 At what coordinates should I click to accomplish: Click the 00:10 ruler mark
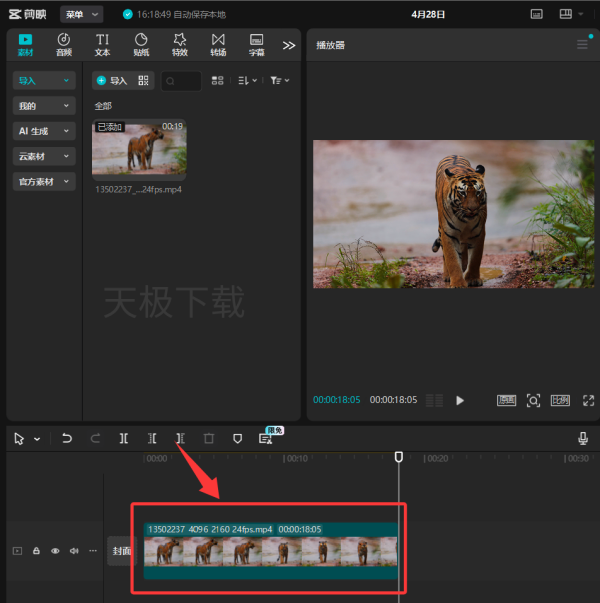pos(295,458)
